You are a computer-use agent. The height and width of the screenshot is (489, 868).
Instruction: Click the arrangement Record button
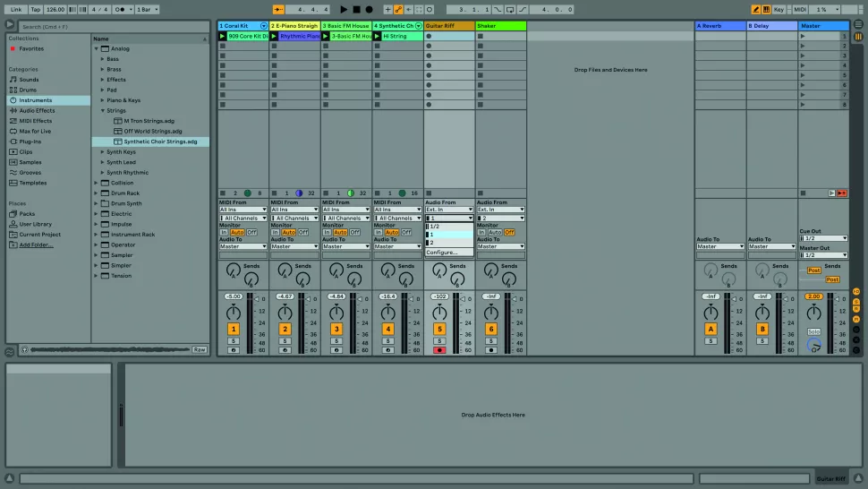(x=369, y=9)
